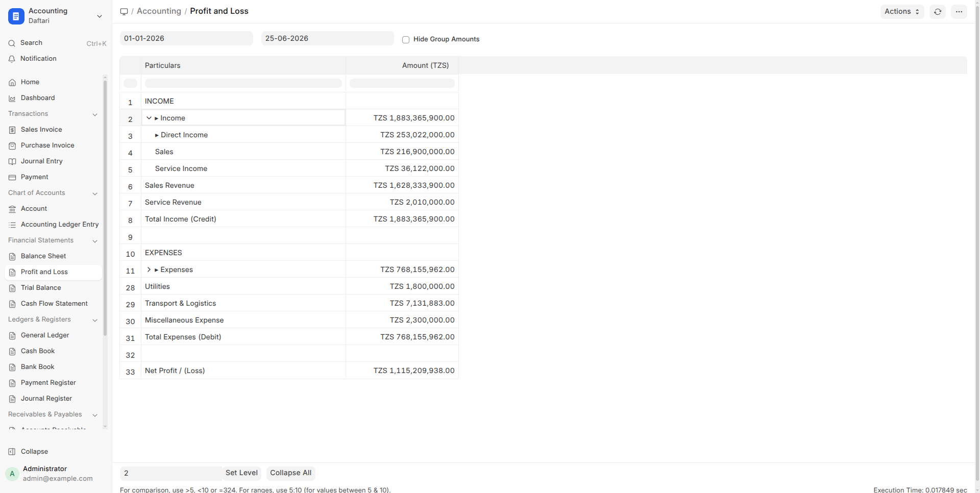
Task: Open the Account bank icon item
Action: 12,209
